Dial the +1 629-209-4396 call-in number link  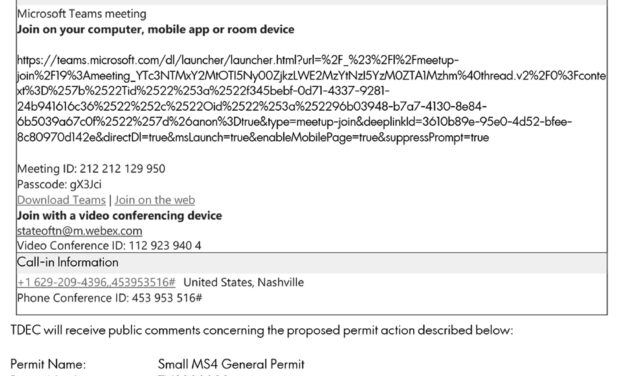click(96, 282)
